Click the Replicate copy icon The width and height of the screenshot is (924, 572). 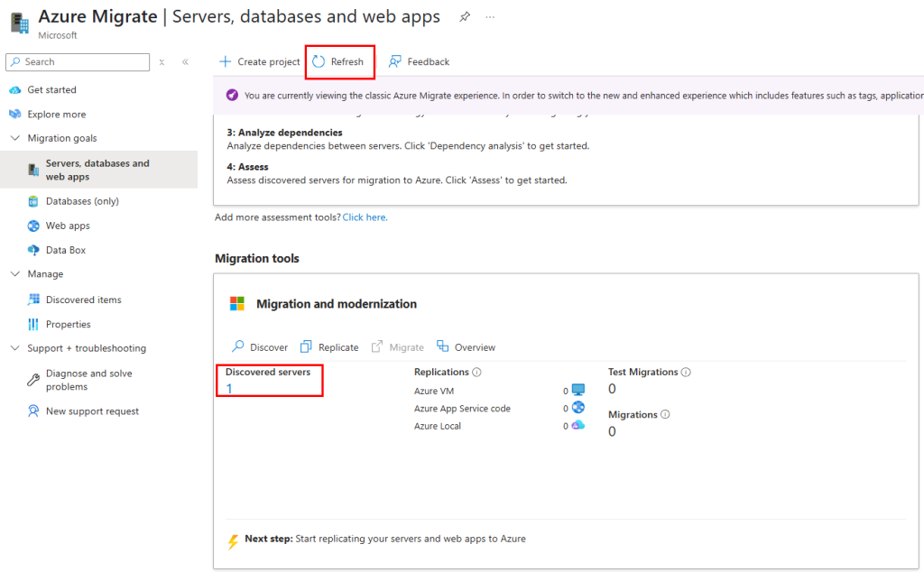point(306,347)
